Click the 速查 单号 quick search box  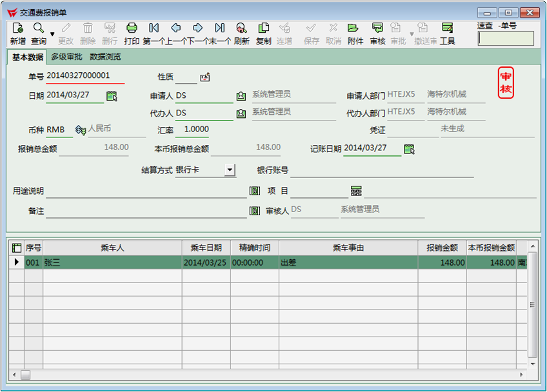[x=506, y=39]
